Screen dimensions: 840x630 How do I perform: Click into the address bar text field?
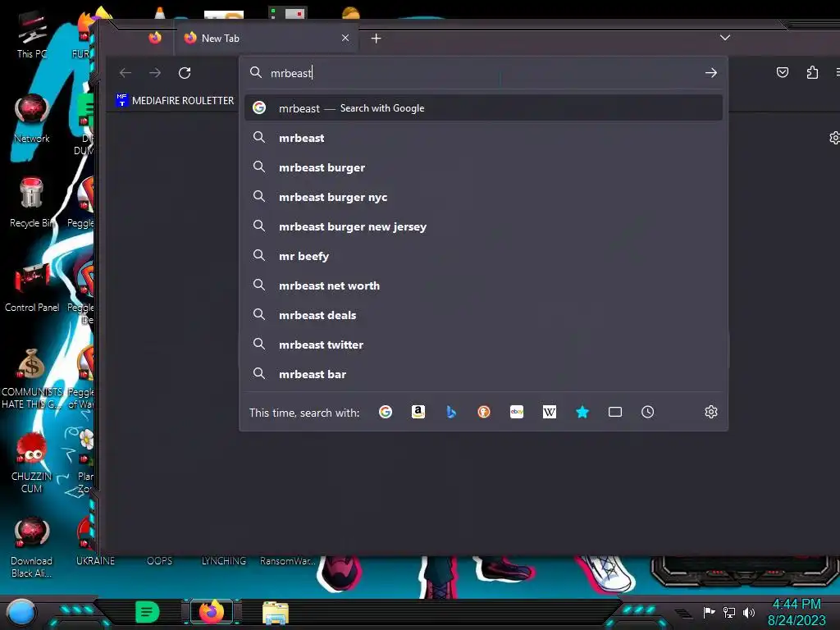pos(482,73)
